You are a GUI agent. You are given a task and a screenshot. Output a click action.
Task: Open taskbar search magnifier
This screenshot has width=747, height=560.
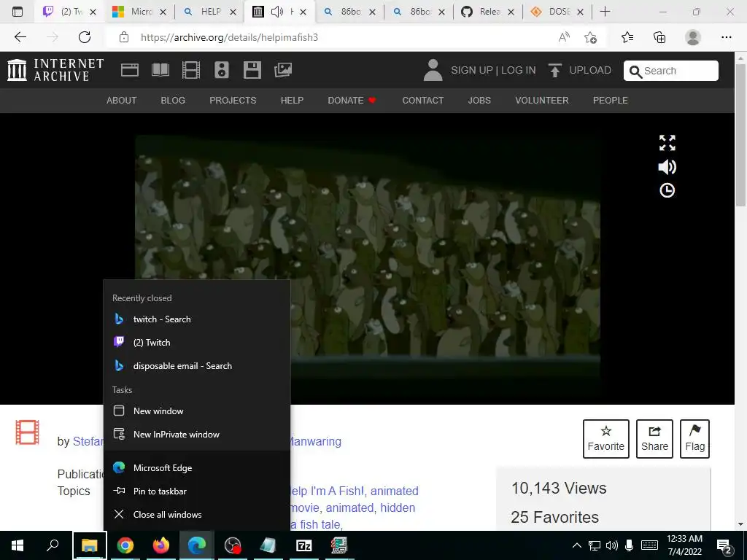point(53,545)
